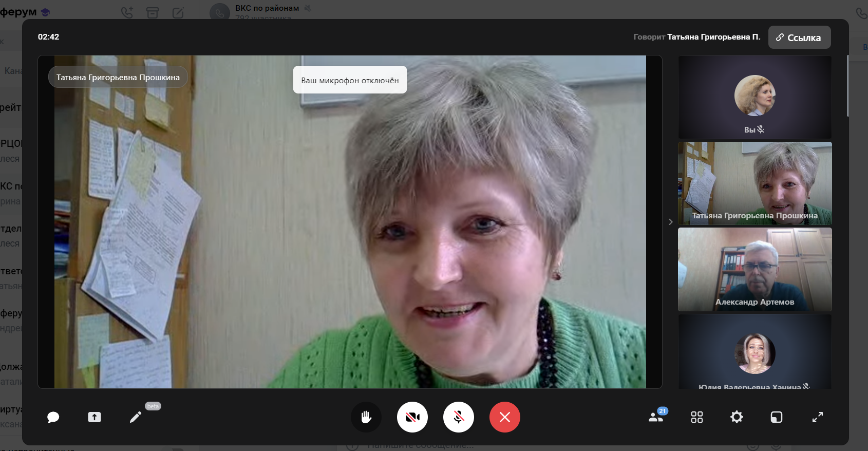Toggle picture-in-picture mini window mode
This screenshot has height=451, width=868.
coord(777,417)
